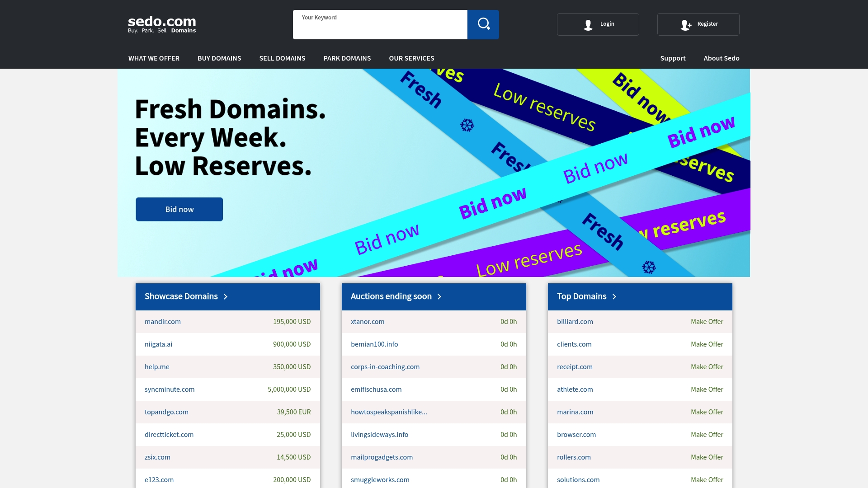Viewport: 868px width, 488px height.
Task: Open the Buy Domains menu
Action: coord(219,58)
